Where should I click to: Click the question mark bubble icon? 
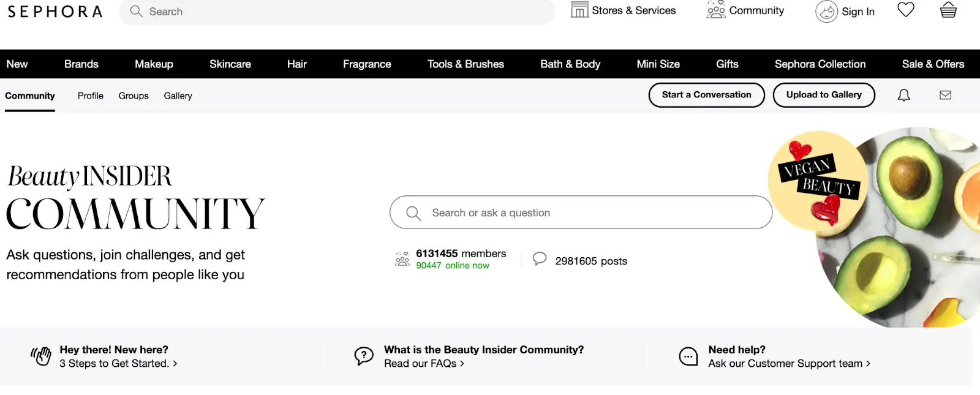[364, 356]
